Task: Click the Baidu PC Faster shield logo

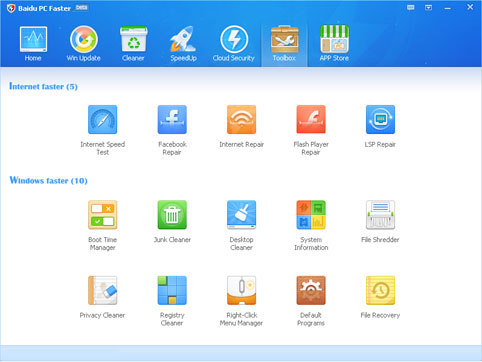Action: pos(11,8)
